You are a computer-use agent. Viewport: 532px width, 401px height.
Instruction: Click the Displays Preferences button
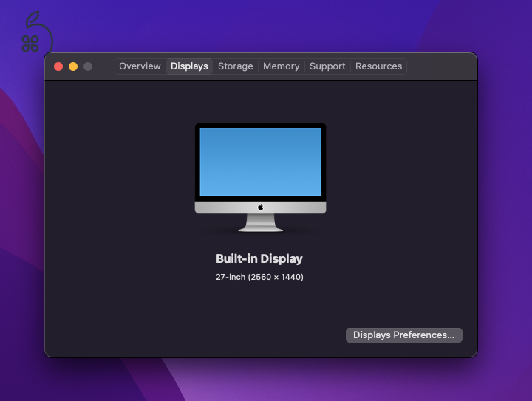pos(403,335)
